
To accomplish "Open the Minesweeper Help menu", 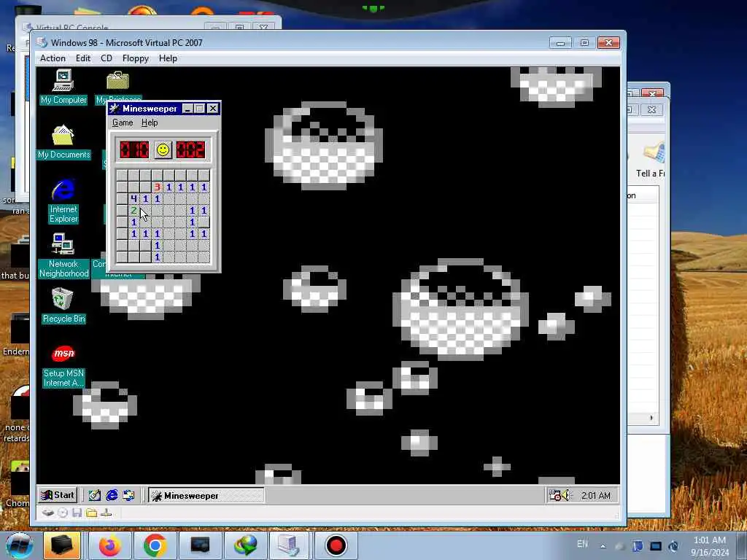I will 150,122.
